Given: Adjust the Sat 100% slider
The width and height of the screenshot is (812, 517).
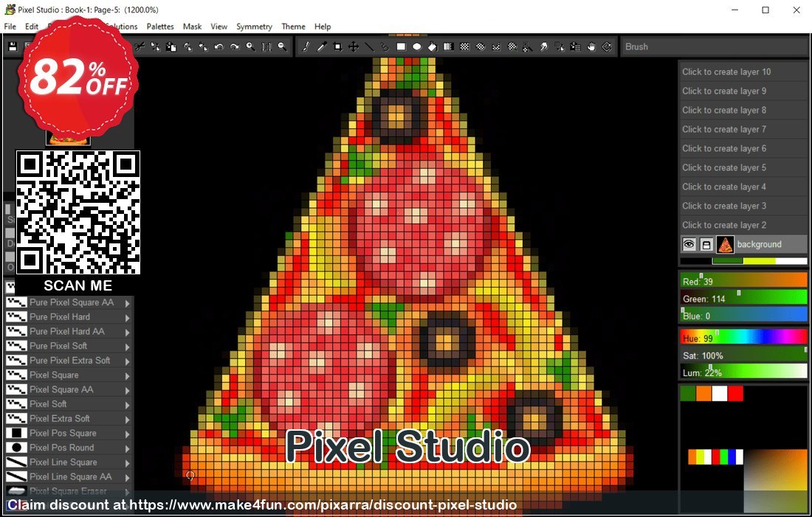Looking at the screenshot, I should pos(743,355).
